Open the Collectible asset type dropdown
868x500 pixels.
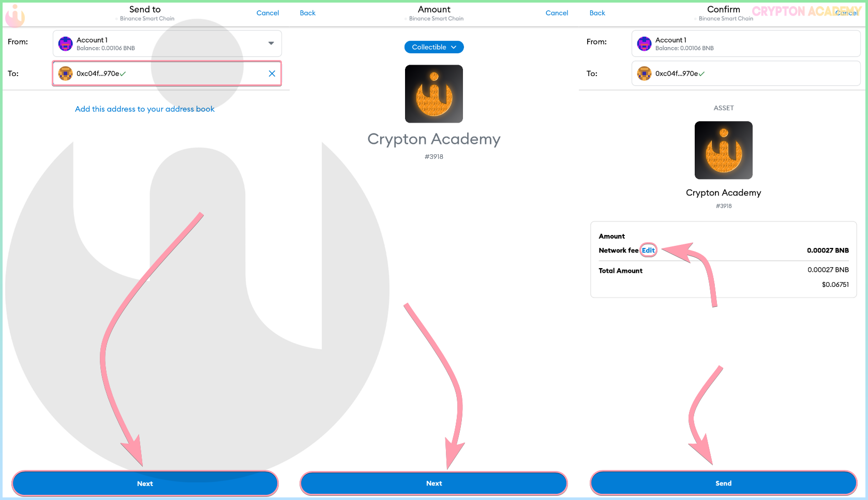434,47
